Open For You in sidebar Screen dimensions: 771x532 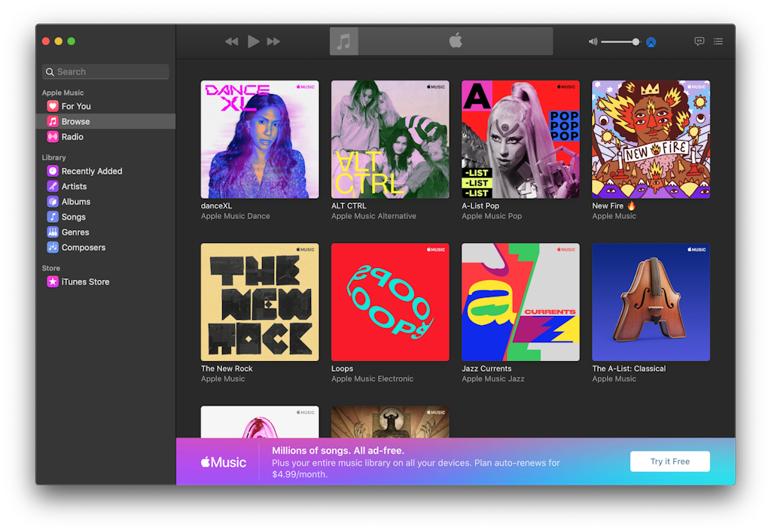pos(75,106)
